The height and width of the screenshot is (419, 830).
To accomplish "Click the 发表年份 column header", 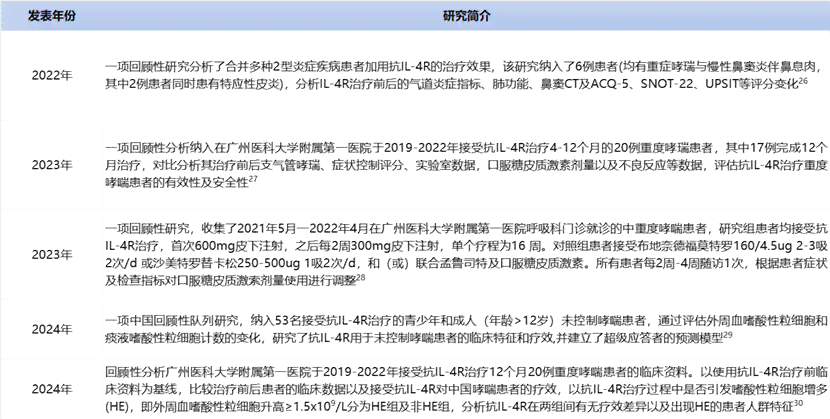I will click(52, 16).
